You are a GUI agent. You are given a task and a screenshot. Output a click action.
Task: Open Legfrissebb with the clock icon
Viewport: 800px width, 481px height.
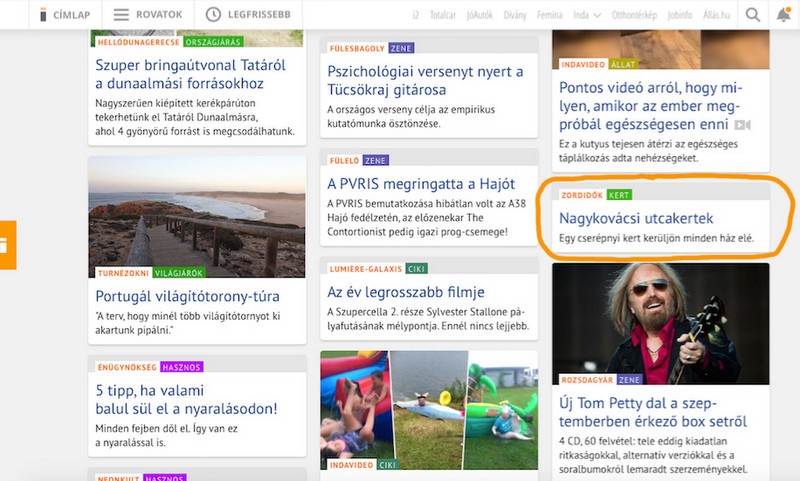click(248, 15)
